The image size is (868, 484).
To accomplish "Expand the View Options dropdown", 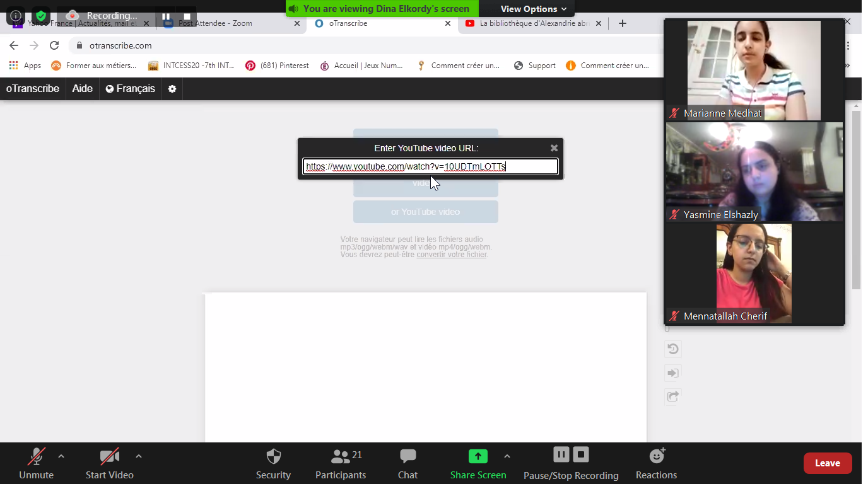I will 533,9.
